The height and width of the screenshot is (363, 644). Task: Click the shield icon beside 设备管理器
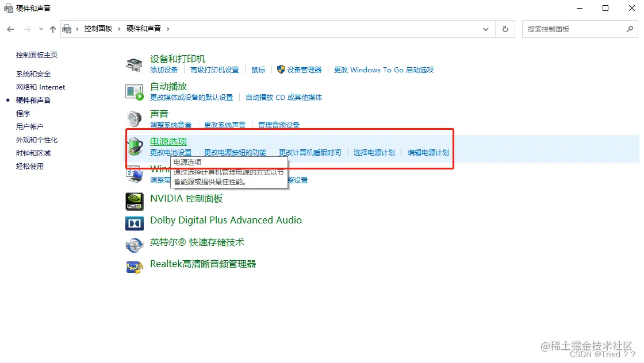click(x=281, y=69)
